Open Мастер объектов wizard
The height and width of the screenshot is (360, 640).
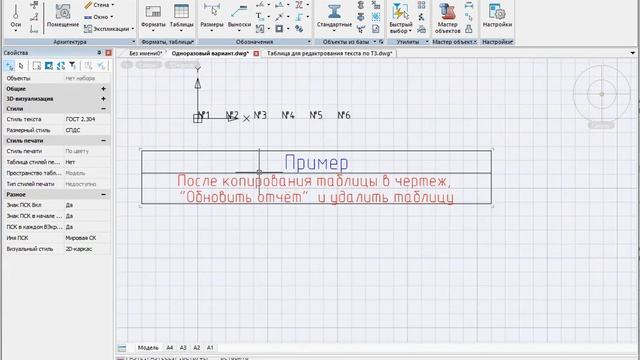(x=447, y=18)
